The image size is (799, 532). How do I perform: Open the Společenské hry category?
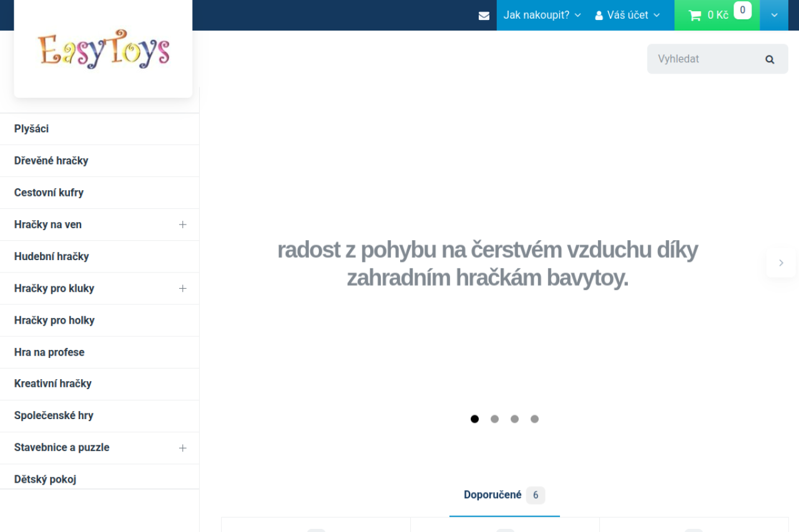[54, 415]
